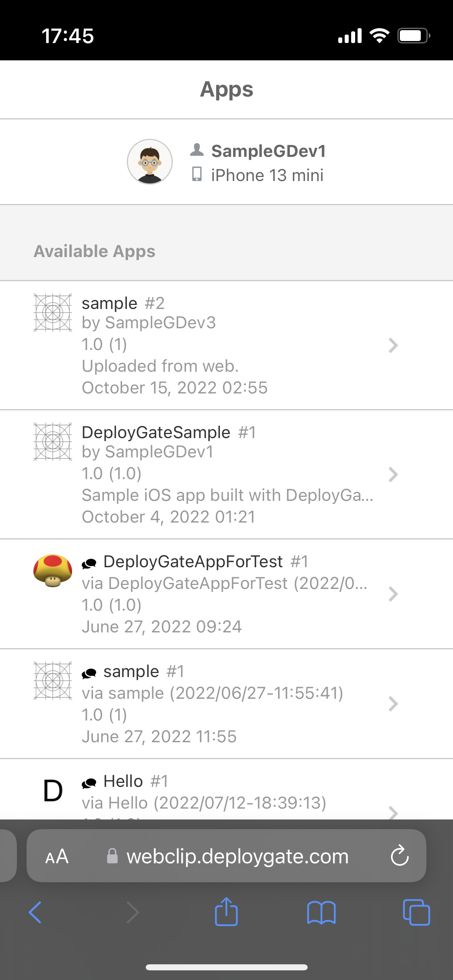Tap text 'Uploaded from web.'
Viewport: 453px width, 980px height.
pos(160,366)
